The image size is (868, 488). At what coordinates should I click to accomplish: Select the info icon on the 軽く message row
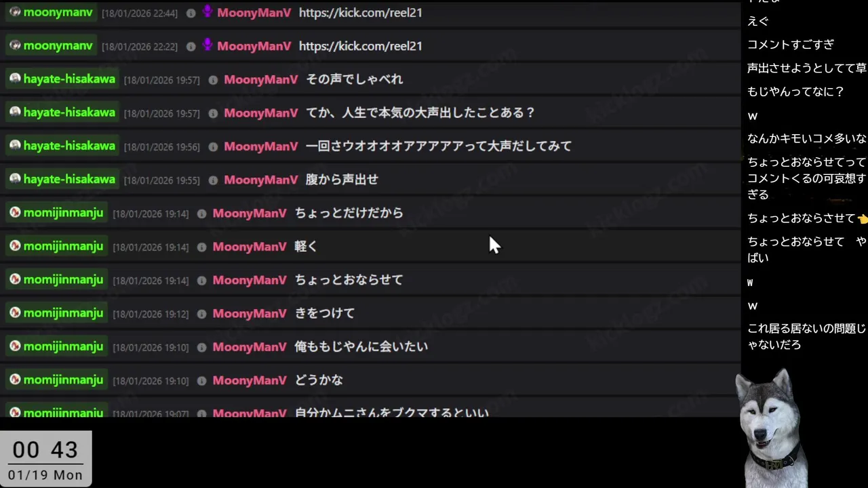click(x=201, y=247)
